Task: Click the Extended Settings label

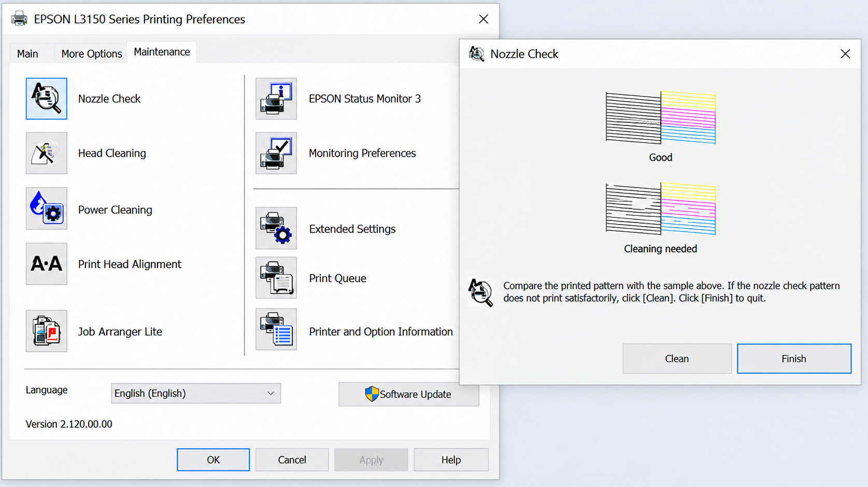Action: click(352, 229)
